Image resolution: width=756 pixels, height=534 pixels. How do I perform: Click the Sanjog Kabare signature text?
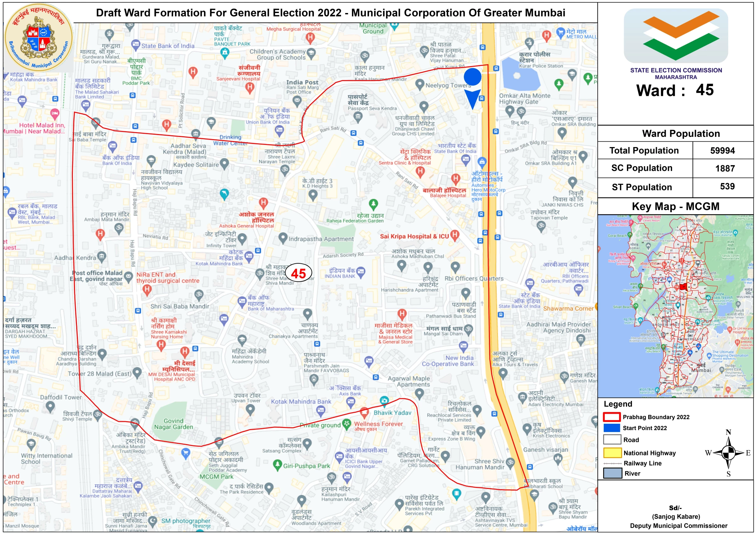676,517
